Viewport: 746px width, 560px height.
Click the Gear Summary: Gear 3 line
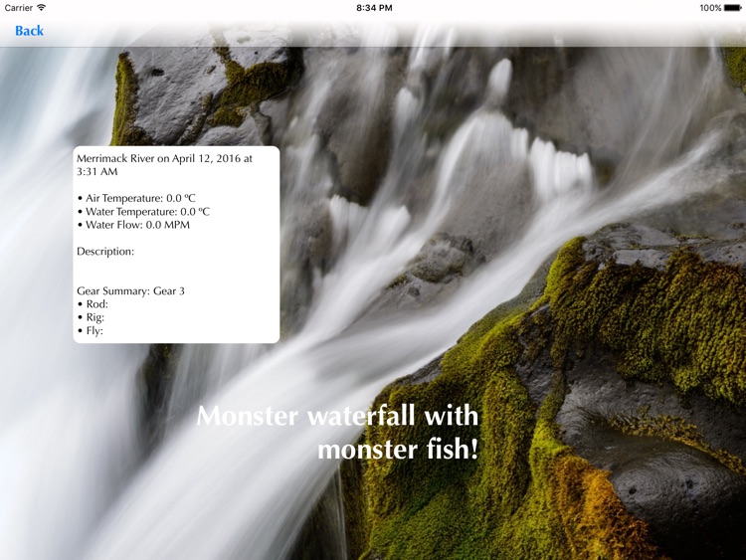pyautogui.click(x=131, y=290)
